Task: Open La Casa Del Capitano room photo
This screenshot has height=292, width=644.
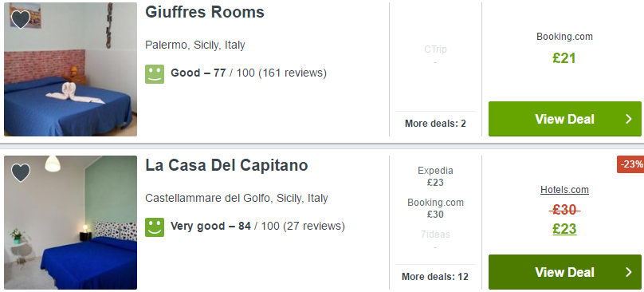Action: 70,222
